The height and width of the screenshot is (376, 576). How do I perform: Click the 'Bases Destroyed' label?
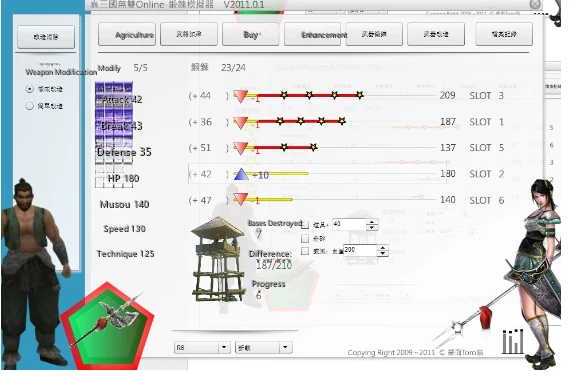[275, 223]
